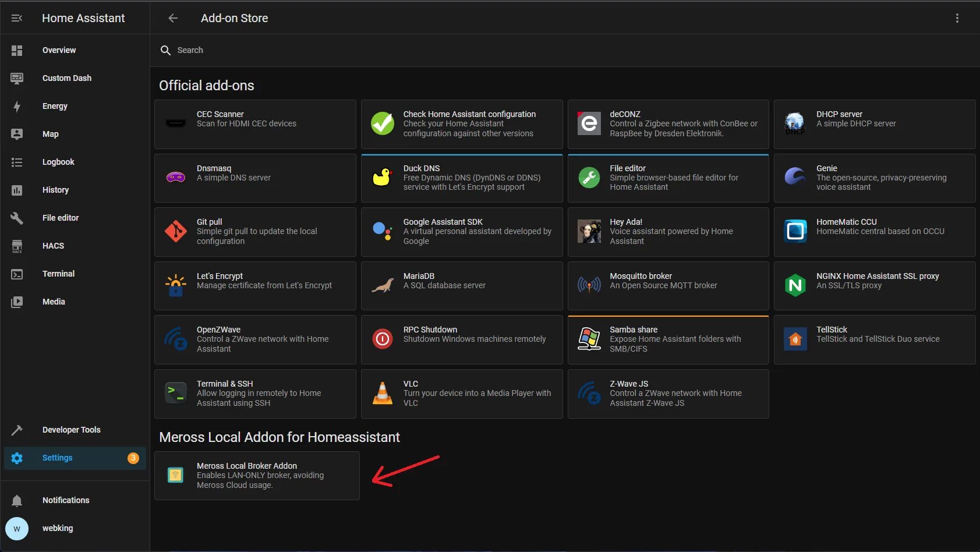Viewport: 980px width, 552px height.
Task: Open the webking user profile avatar
Action: click(17, 529)
